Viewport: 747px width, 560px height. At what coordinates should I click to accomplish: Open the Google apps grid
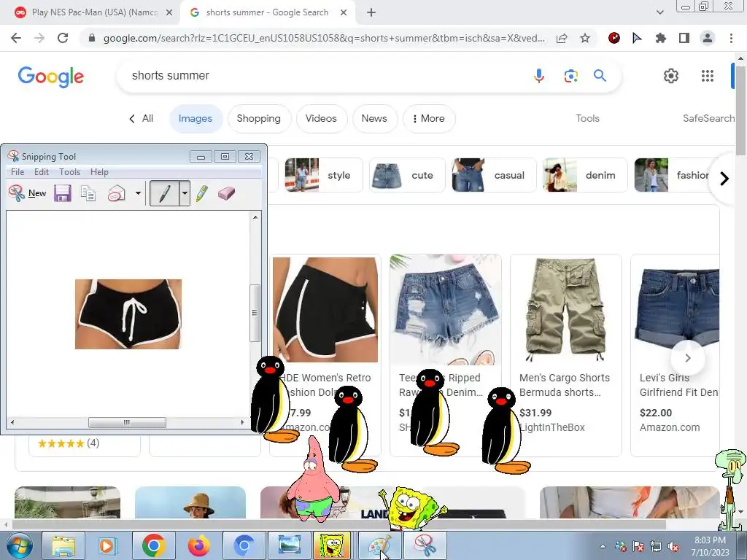(x=708, y=76)
